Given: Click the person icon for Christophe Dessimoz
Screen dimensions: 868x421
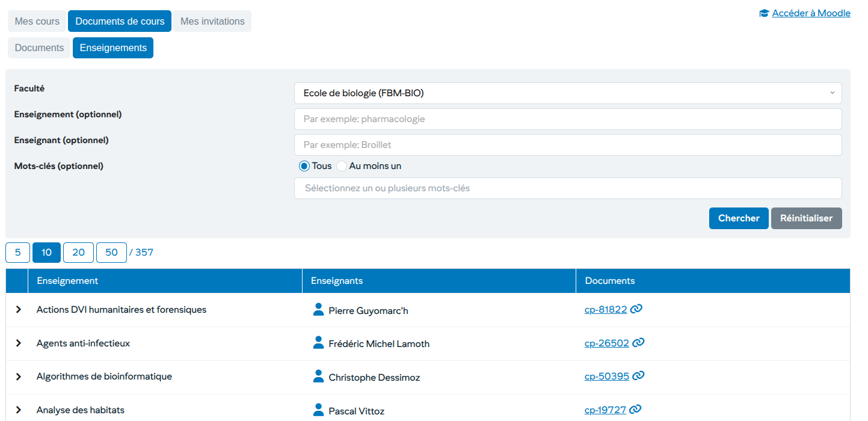Looking at the screenshot, I should click(319, 376).
